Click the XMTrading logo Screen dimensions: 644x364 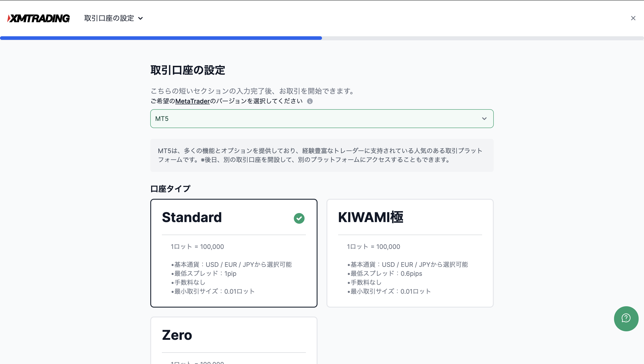point(38,18)
